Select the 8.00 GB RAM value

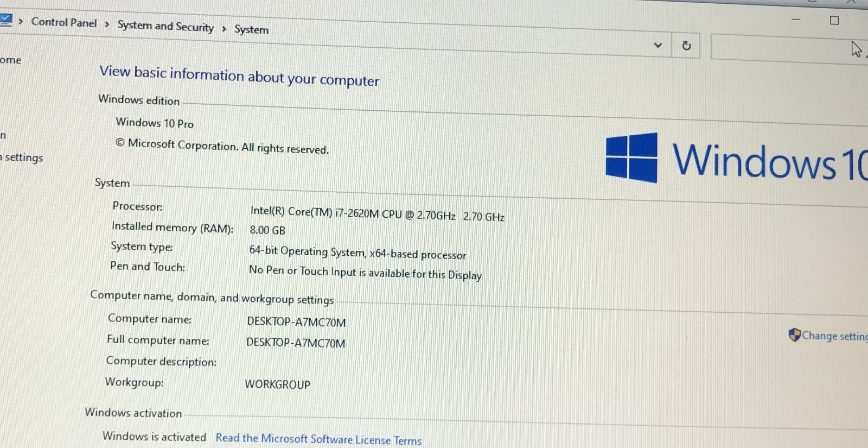pyautogui.click(x=267, y=230)
